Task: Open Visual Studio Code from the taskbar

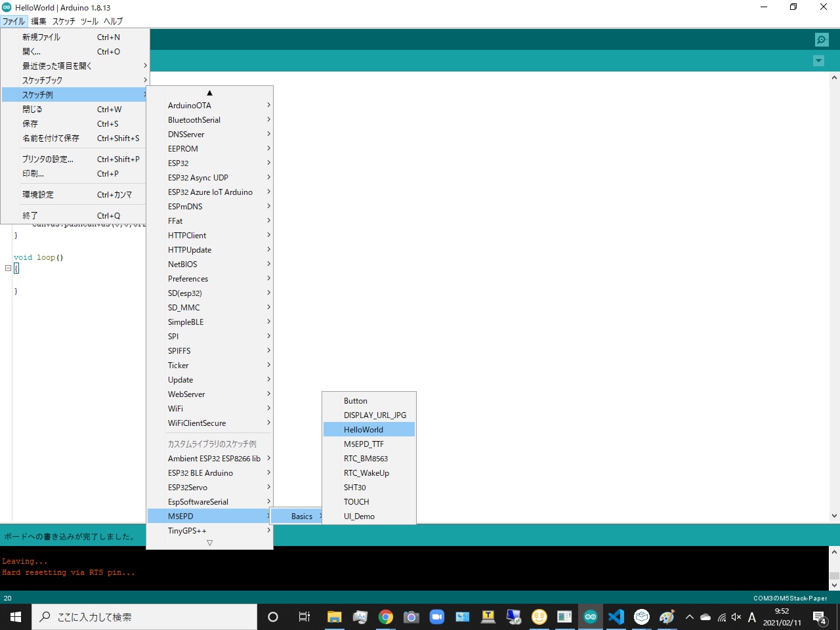Action: [x=616, y=617]
